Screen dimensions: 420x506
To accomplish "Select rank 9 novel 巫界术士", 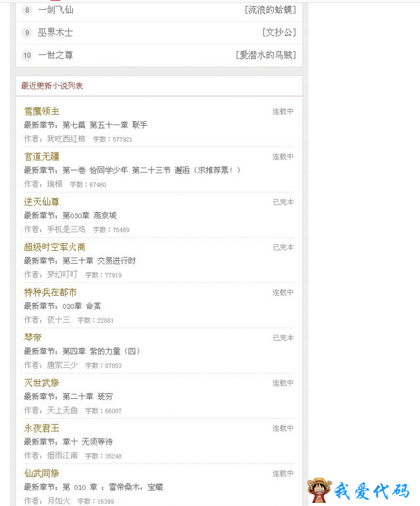I will [55, 32].
